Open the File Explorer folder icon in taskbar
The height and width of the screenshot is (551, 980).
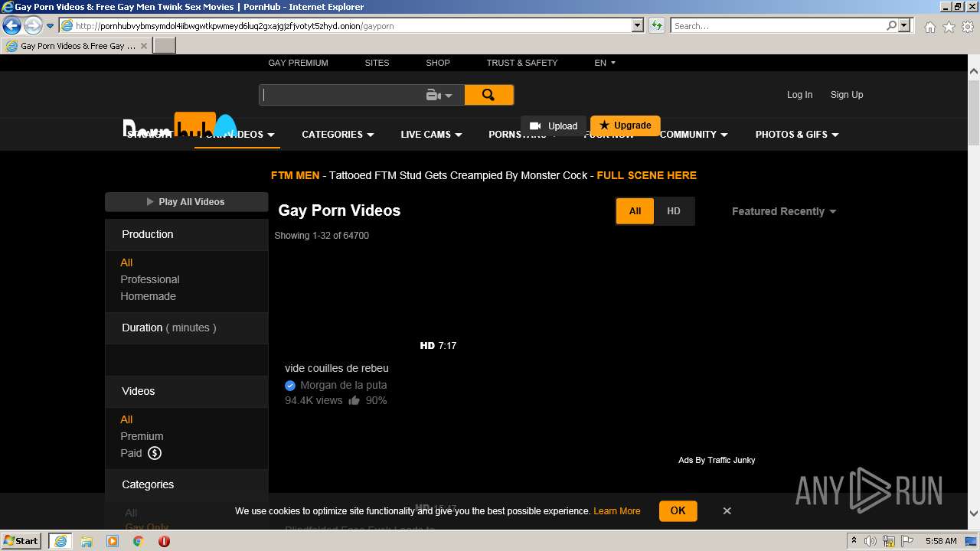pyautogui.click(x=87, y=541)
